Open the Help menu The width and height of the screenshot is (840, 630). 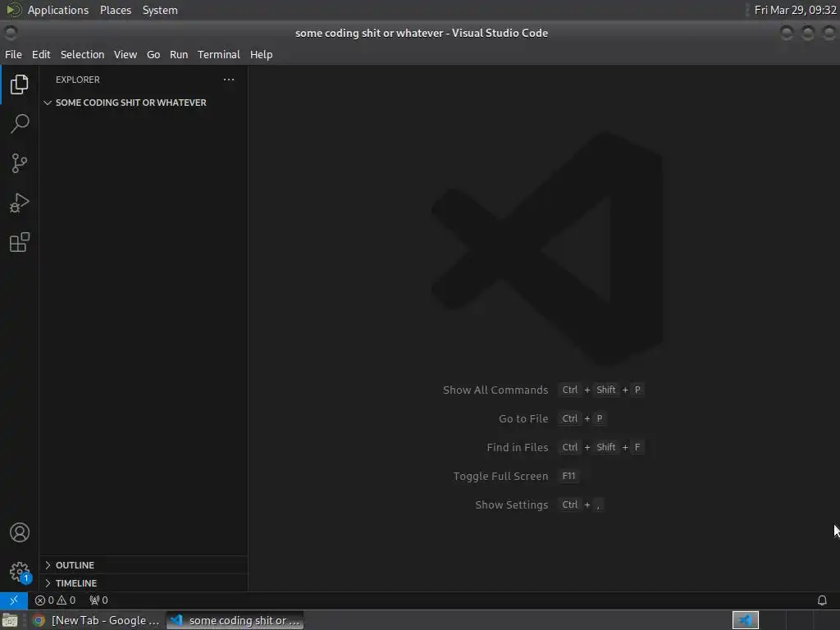pos(262,55)
